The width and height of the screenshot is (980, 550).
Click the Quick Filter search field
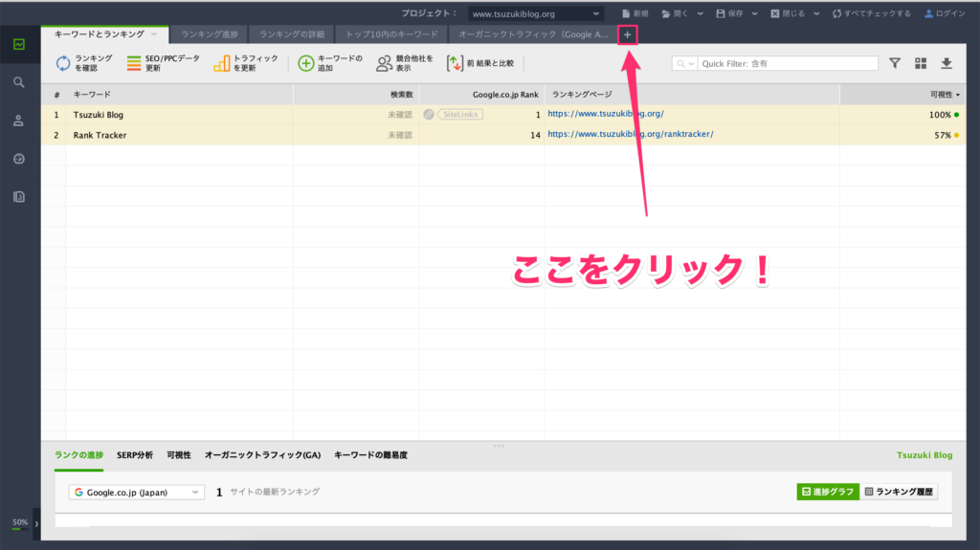pyautogui.click(x=788, y=64)
